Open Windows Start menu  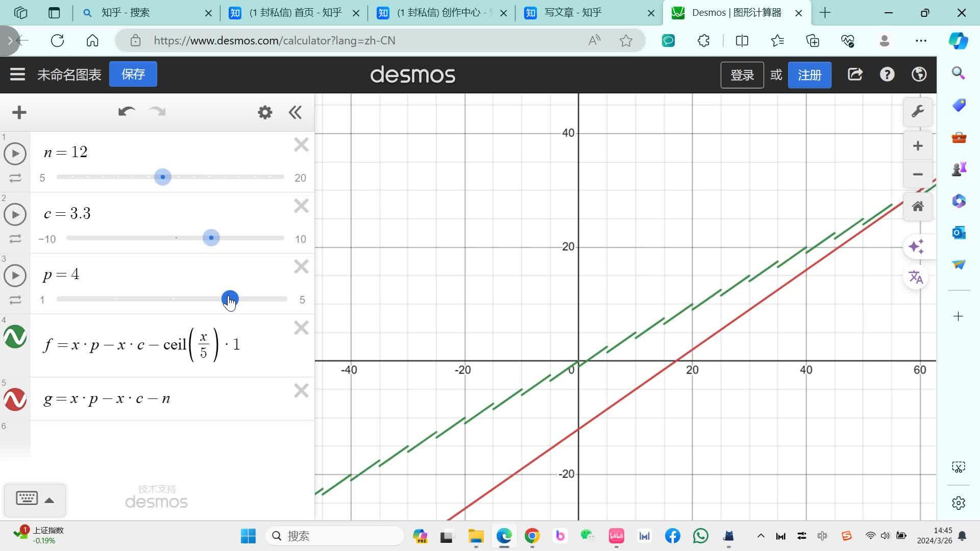coord(248,536)
